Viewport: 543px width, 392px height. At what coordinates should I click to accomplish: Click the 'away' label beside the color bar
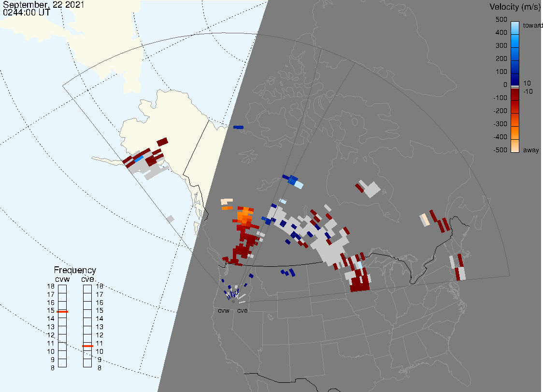pyautogui.click(x=531, y=150)
